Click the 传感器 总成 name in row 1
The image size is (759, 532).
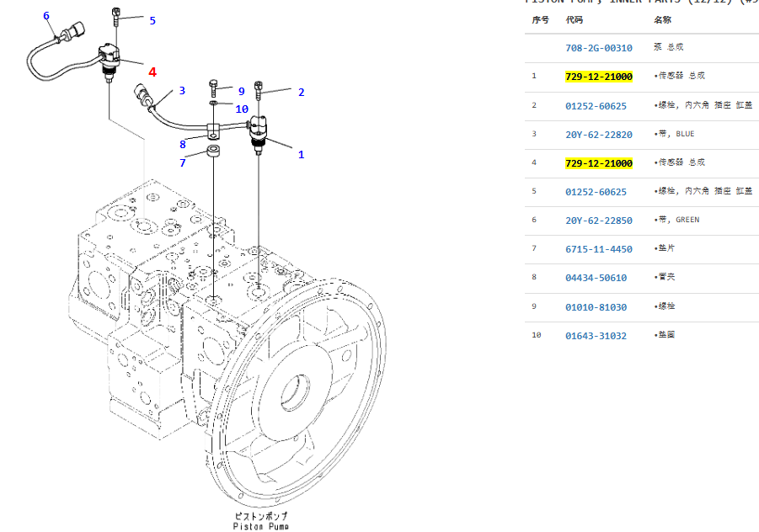(x=679, y=76)
